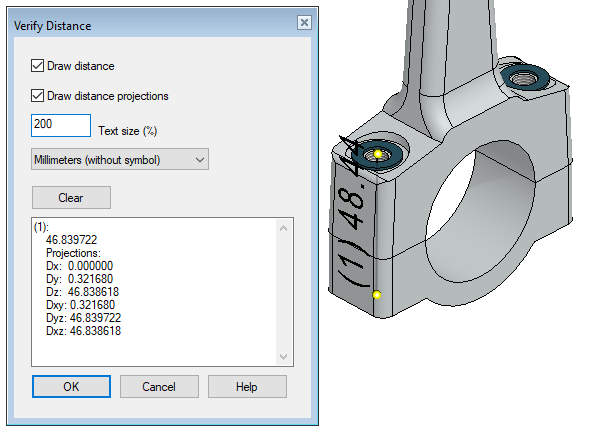Expand units list via dropdown arrow

tap(200, 160)
